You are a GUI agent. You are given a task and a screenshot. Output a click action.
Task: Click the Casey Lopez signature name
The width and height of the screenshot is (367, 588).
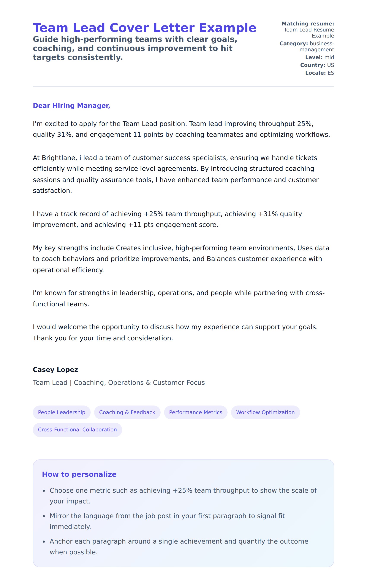tap(55, 369)
